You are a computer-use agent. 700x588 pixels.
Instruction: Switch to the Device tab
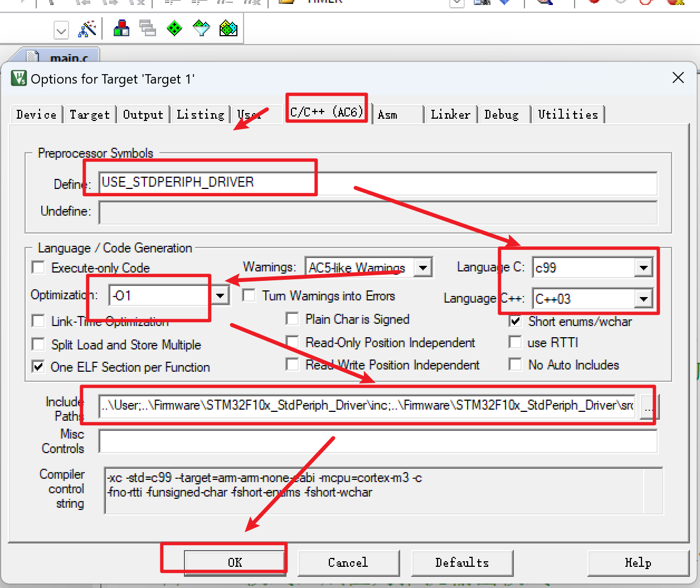coord(36,114)
